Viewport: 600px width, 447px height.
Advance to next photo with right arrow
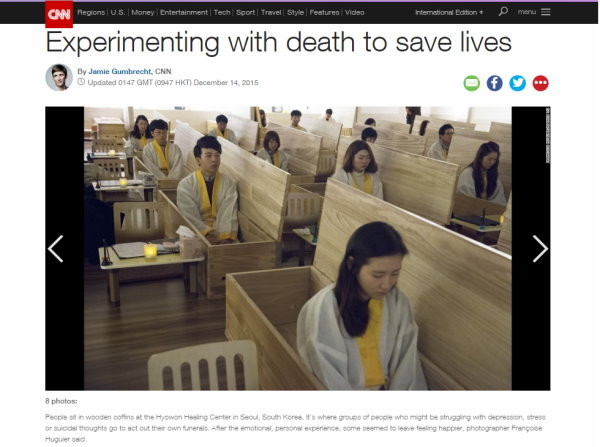540,249
